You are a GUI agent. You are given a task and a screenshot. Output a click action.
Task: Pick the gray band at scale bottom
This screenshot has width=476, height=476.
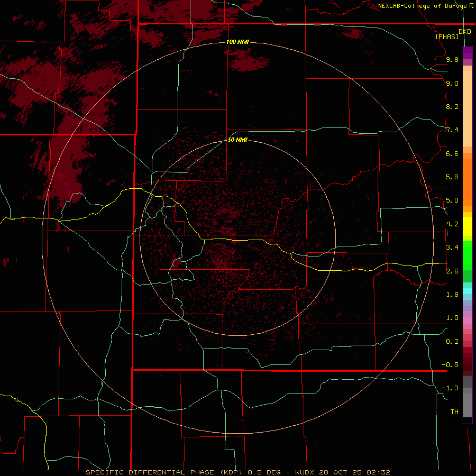click(467, 406)
